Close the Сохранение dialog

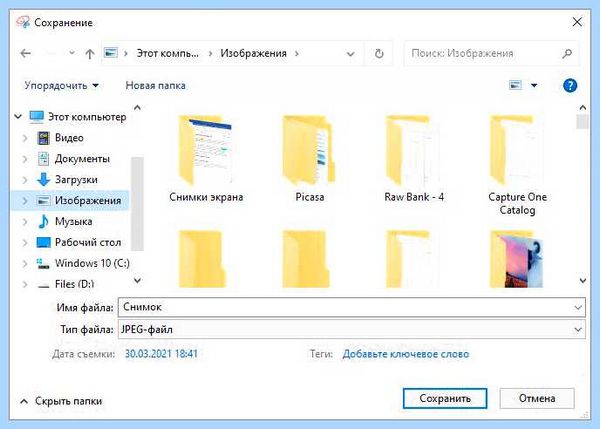577,22
